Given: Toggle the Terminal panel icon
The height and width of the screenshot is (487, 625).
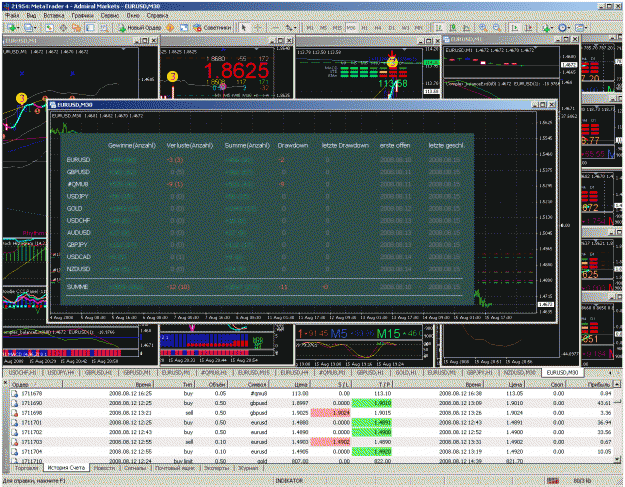Looking at the screenshot, I should [x=90, y=27].
